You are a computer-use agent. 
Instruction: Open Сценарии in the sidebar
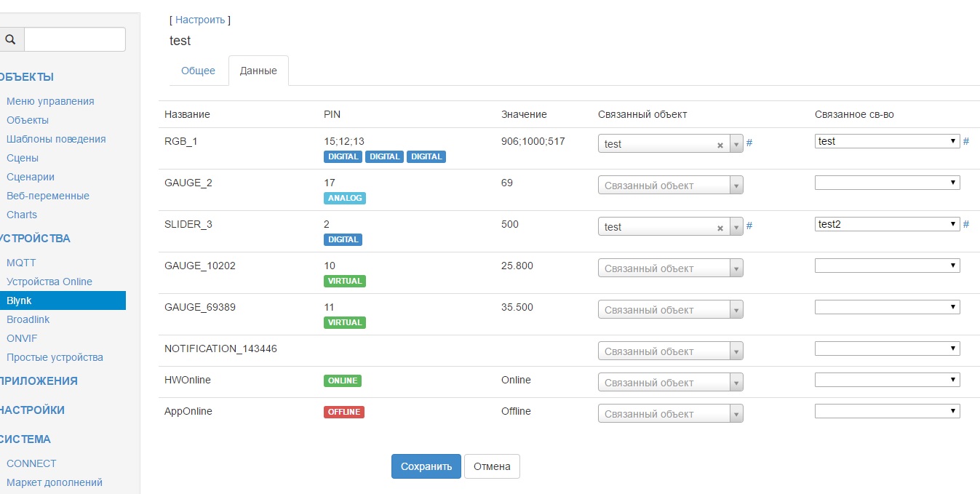click(31, 177)
